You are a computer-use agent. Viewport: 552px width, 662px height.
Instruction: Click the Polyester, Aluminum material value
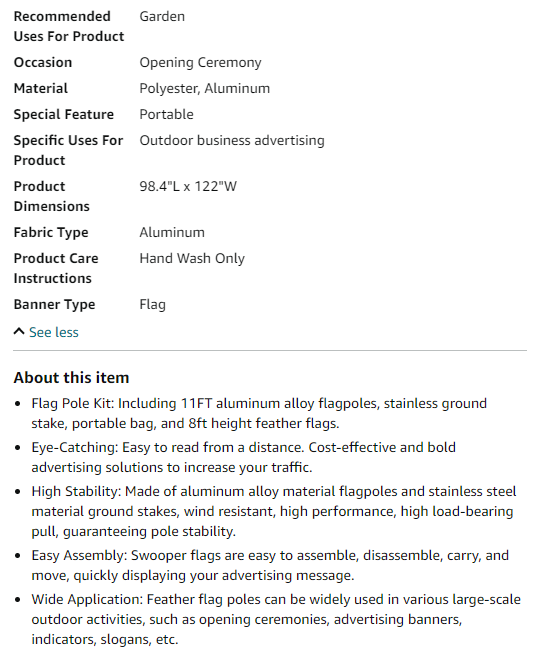click(x=204, y=89)
